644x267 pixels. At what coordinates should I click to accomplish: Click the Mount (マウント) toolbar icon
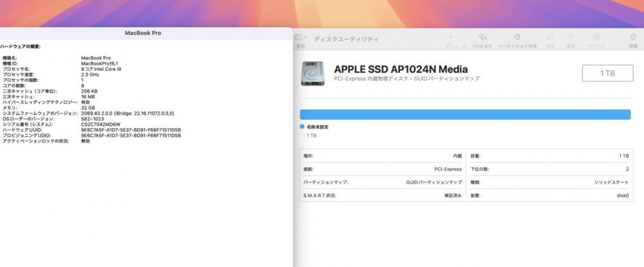coord(596,37)
